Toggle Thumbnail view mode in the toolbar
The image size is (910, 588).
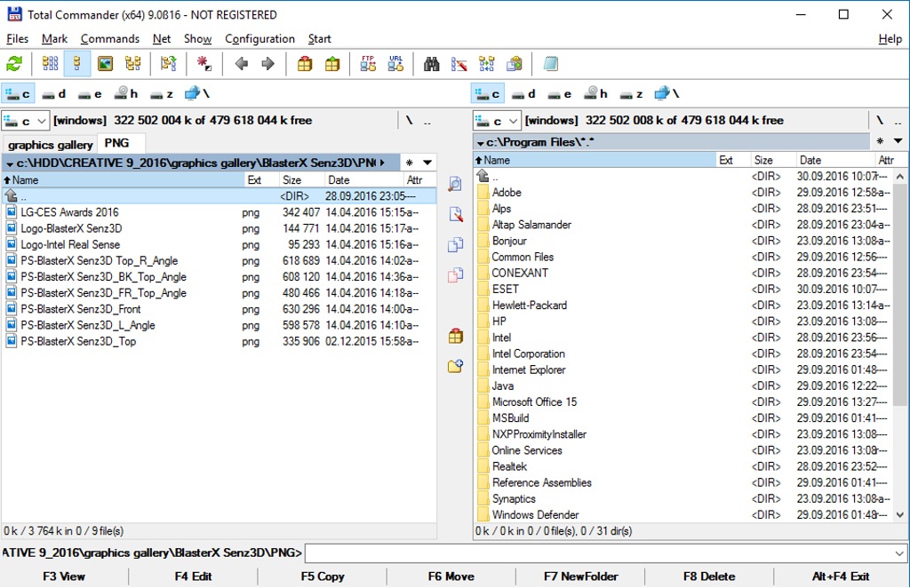tap(105, 64)
